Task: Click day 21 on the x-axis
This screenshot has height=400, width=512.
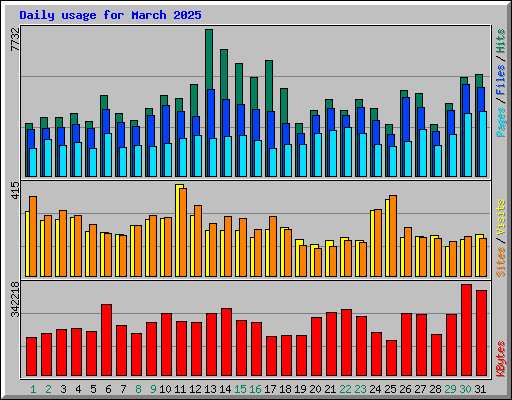Action: point(330,389)
